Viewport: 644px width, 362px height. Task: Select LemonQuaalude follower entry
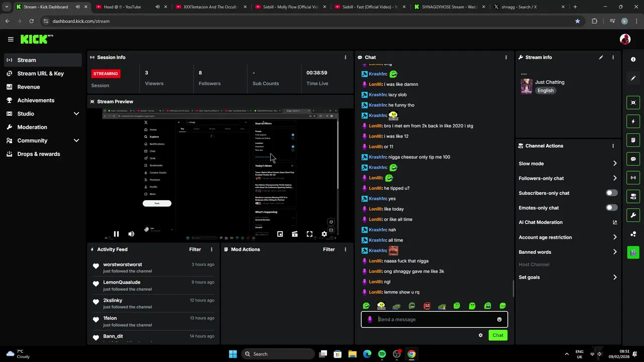(x=153, y=286)
